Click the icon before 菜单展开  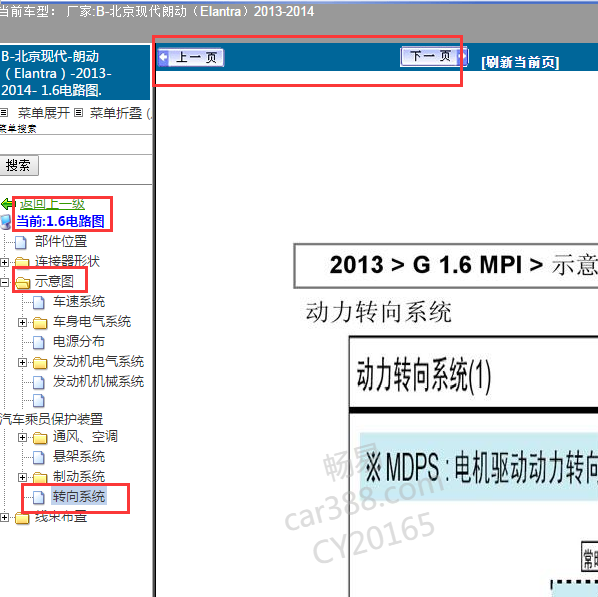[x=4, y=113]
